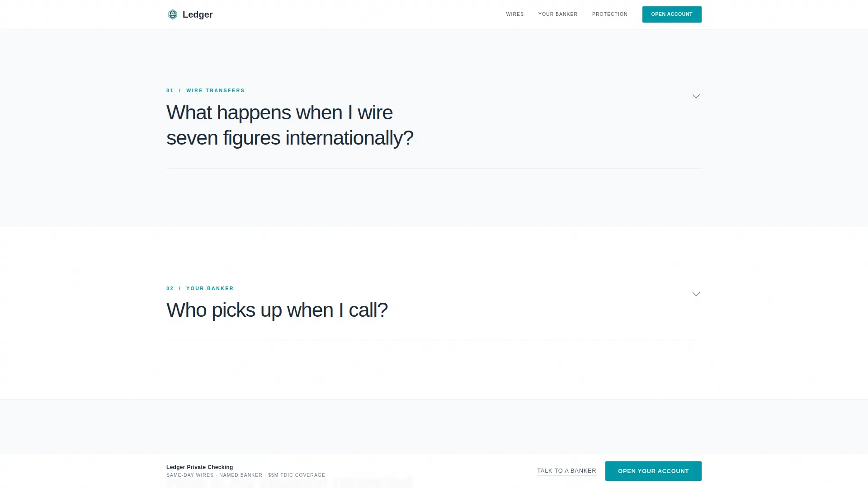Open the seven figures internationally question heading
The width and height of the screenshot is (868, 488).
click(290, 125)
